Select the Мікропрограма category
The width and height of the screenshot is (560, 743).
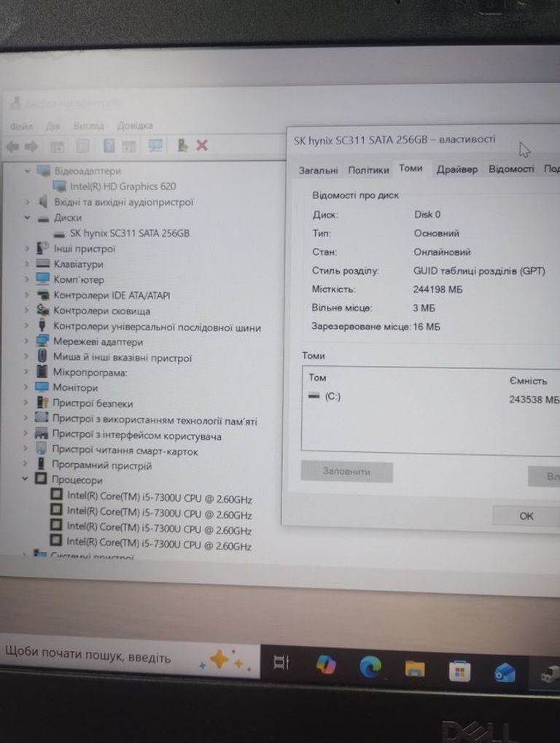[x=90, y=373]
